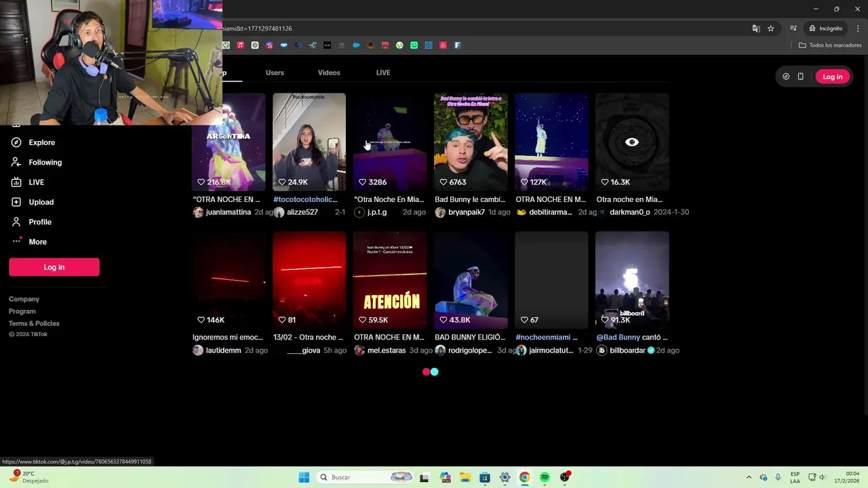Click the browser address bar URL
Image resolution: width=868 pixels, height=488 pixels.
point(258,28)
